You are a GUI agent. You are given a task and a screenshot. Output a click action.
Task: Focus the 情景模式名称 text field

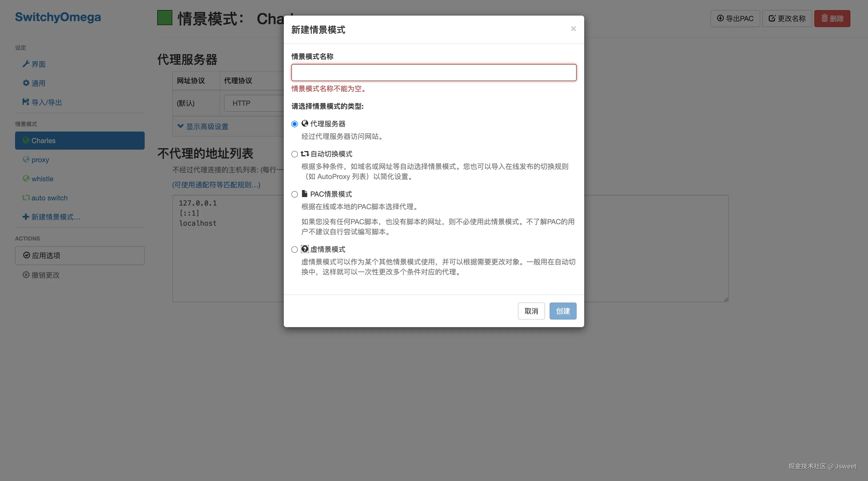pyautogui.click(x=434, y=72)
